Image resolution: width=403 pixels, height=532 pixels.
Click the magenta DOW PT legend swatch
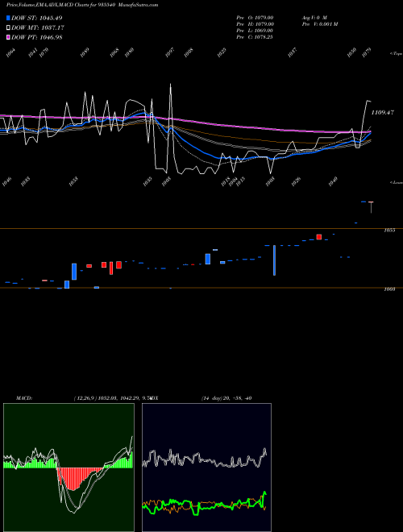point(8,37)
